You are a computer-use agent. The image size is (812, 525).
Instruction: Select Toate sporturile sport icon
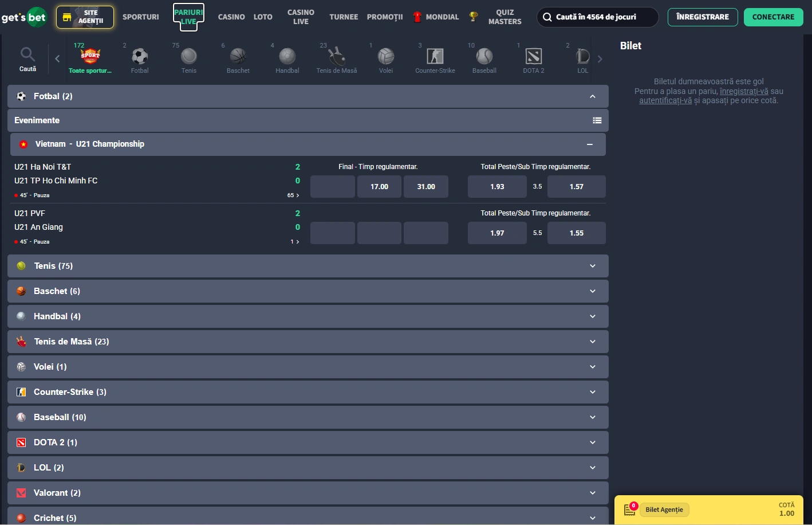(90, 56)
